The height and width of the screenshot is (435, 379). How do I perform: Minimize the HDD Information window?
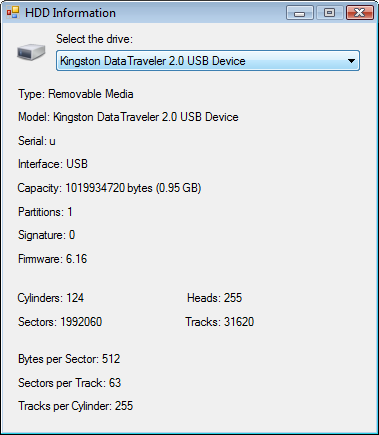(300, 13)
